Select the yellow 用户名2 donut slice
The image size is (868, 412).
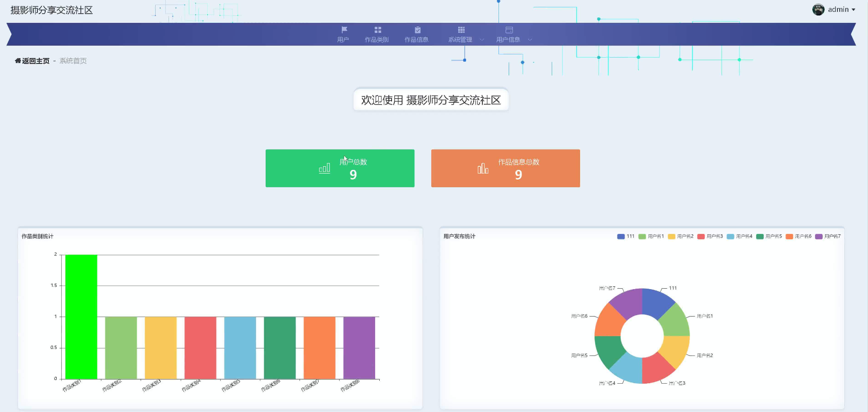click(675, 349)
